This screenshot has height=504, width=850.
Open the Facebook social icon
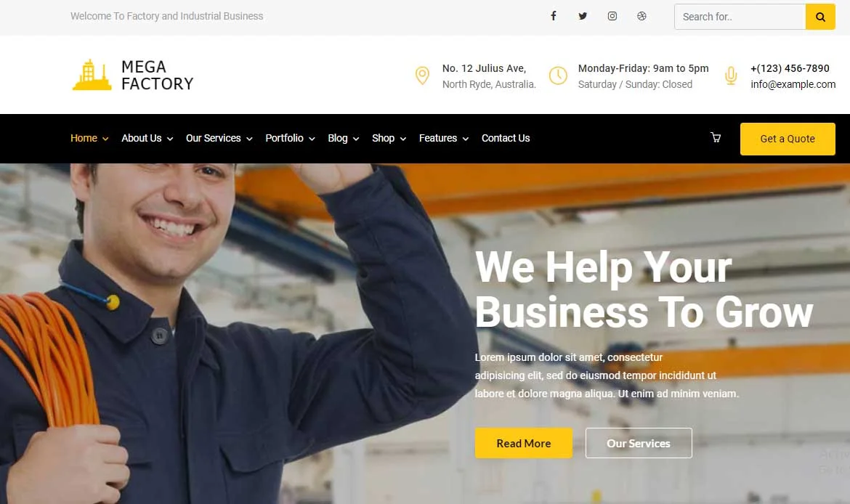tap(554, 16)
